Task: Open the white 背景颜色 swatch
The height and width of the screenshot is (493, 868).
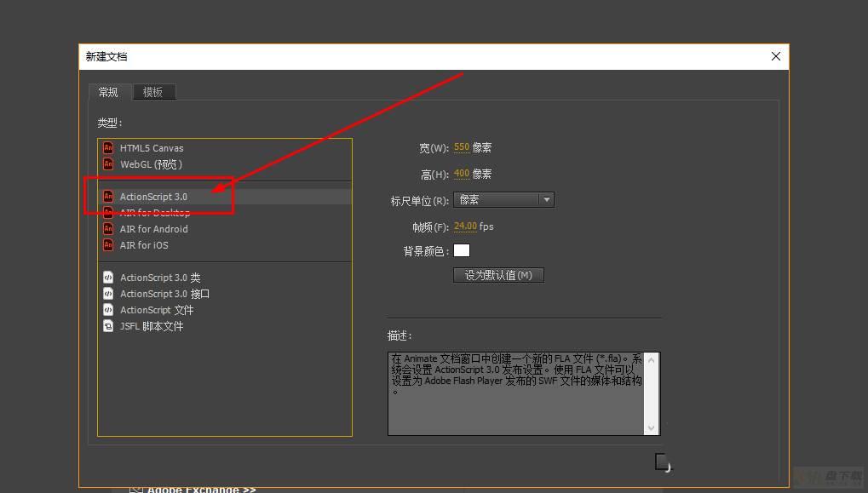Action: tap(462, 250)
